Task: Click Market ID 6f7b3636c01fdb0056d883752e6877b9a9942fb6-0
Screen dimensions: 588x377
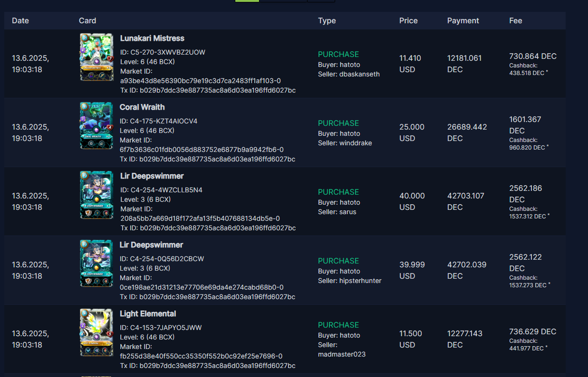Action: point(202,150)
